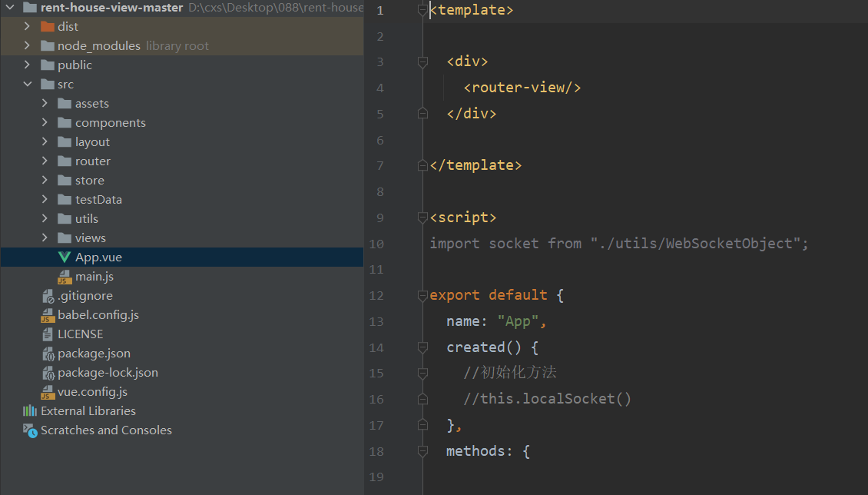Select the LICENSE file name
This screenshot has width=868, height=495.
80,334
